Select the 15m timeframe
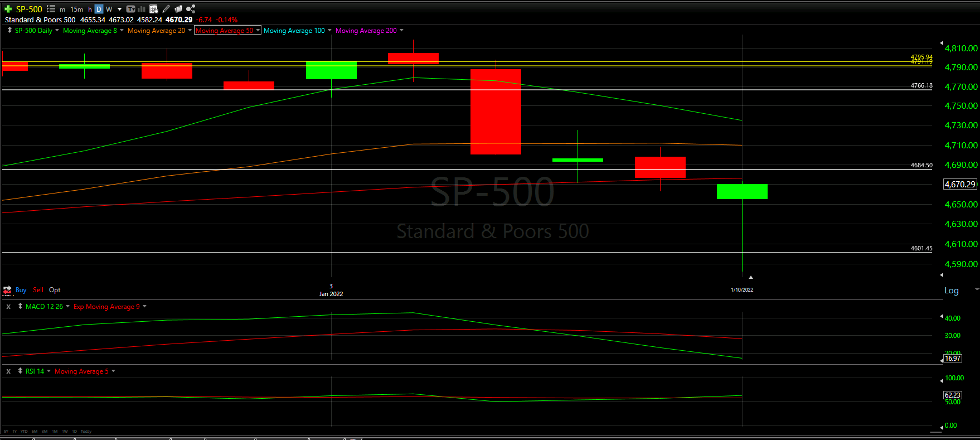Screen dimensions: 980x440 [77, 9]
